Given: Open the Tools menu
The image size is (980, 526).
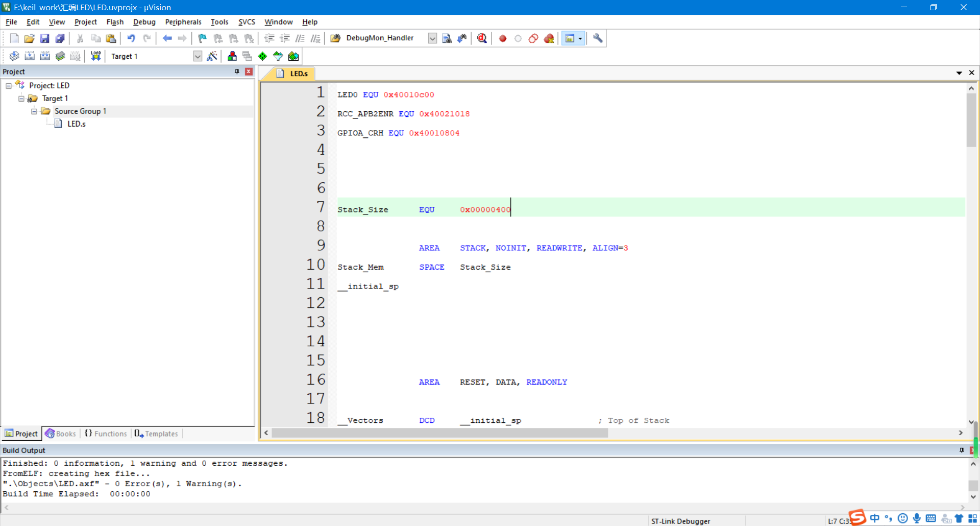Looking at the screenshot, I should coord(219,22).
